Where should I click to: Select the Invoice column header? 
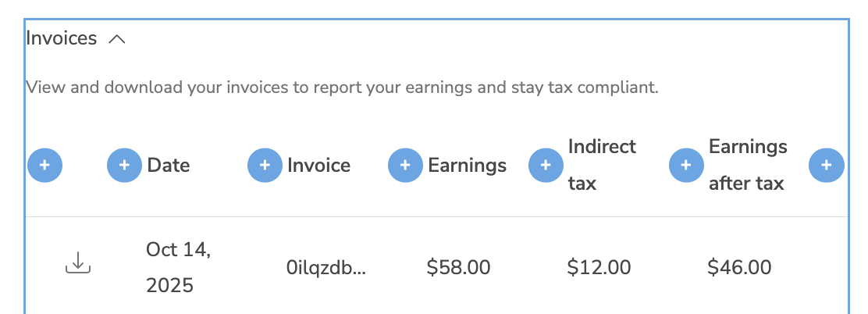pos(318,166)
